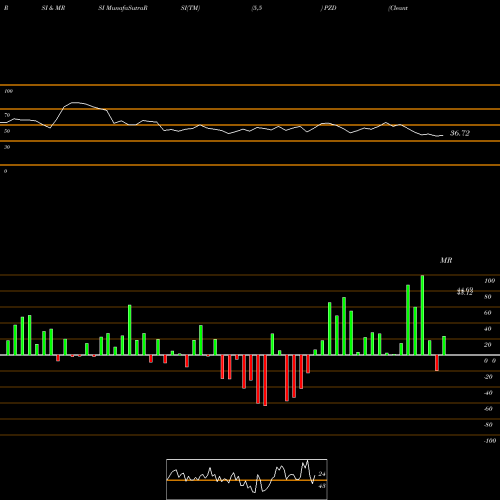This screenshot has width=500, height=500.
Task: Click the overlapping MR value label near 80
Action: pyautogui.click(x=465, y=292)
